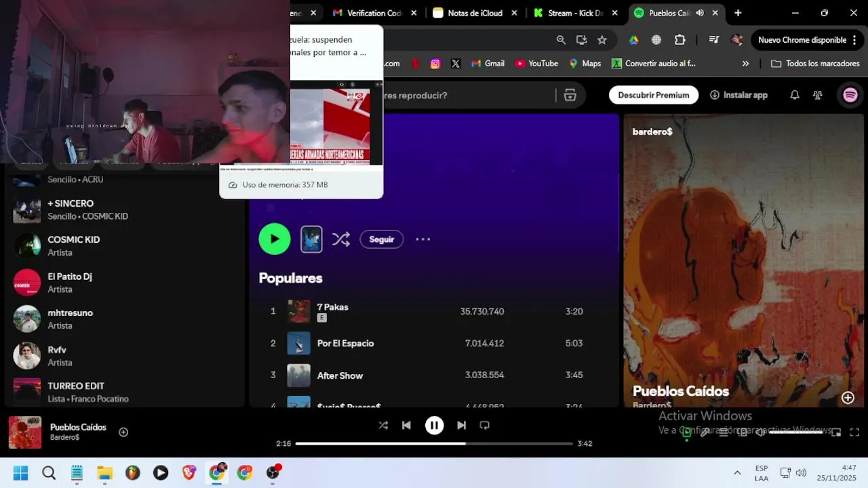
Task: Open the Chrome profile avatar
Action: point(737,40)
